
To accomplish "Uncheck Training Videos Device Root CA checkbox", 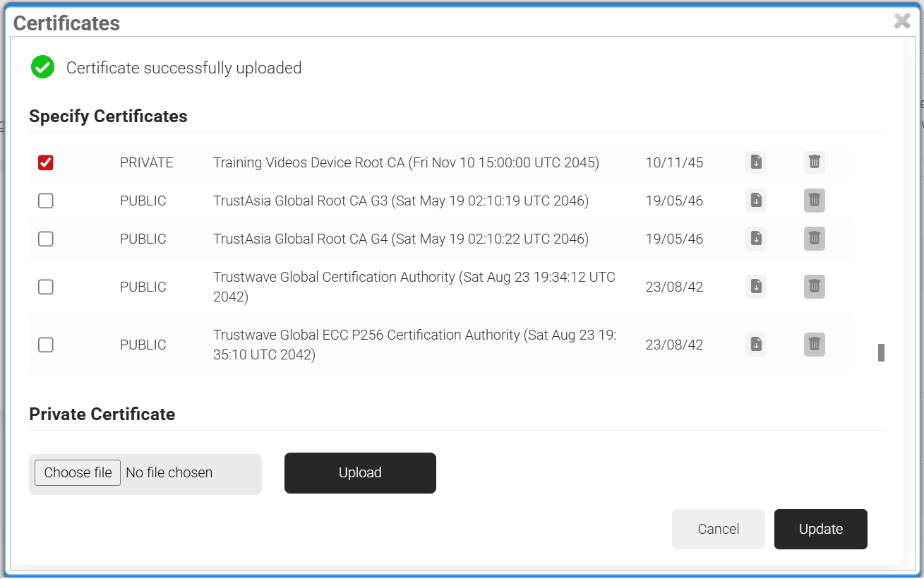I will pyautogui.click(x=46, y=163).
